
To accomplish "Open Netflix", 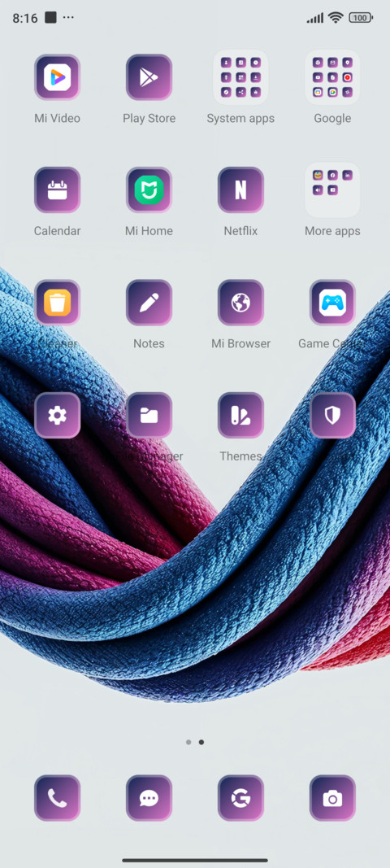I will click(x=240, y=190).
